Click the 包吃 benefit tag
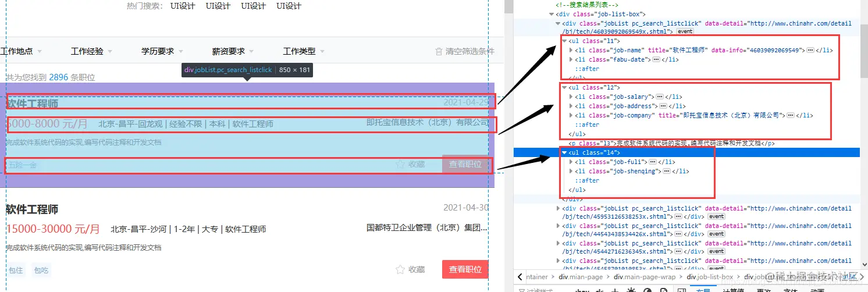Image resolution: width=868 pixels, height=292 pixels. coord(41,270)
